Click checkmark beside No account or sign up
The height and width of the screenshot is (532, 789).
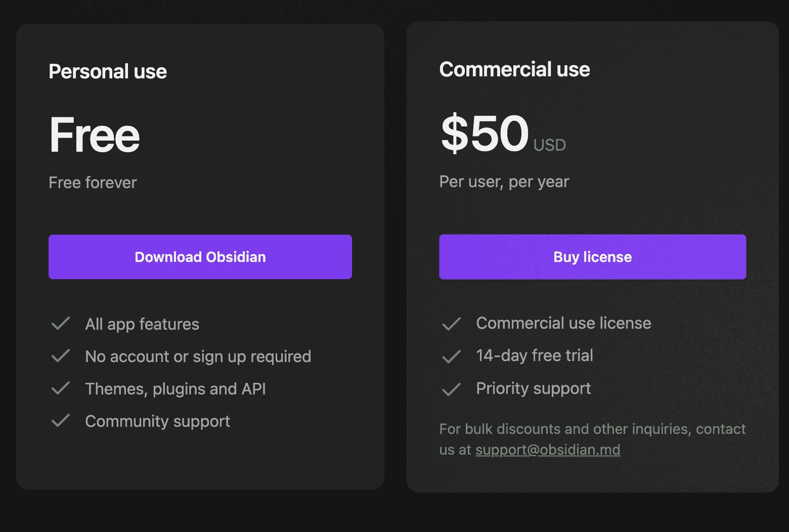pyautogui.click(x=61, y=356)
